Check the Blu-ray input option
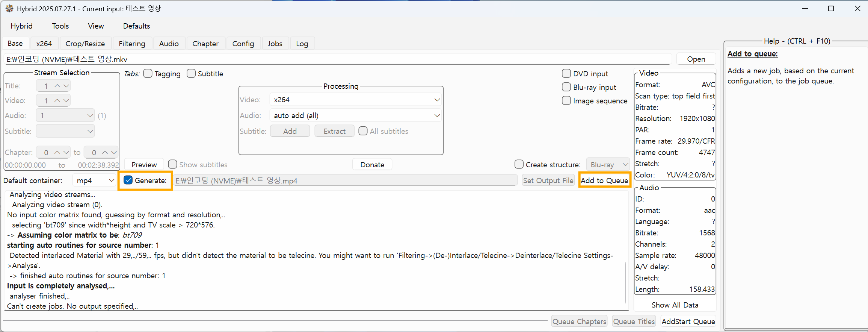The image size is (868, 332). [x=566, y=87]
